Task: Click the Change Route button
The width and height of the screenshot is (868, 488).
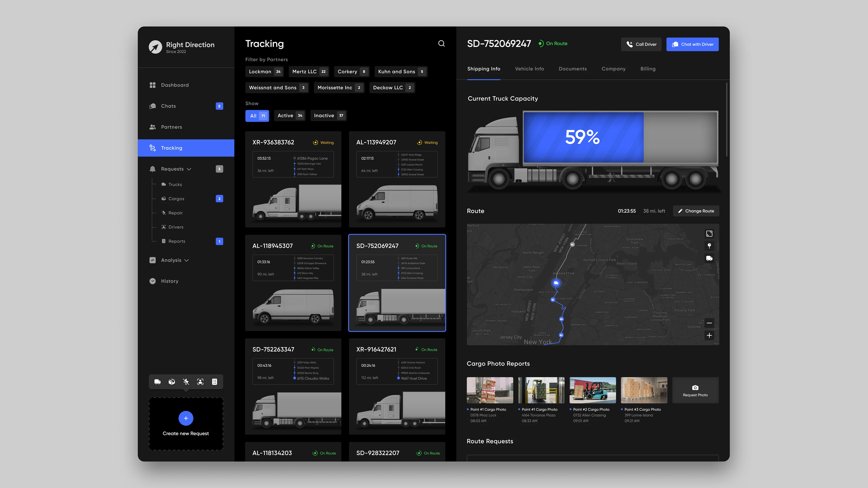Action: click(x=696, y=211)
